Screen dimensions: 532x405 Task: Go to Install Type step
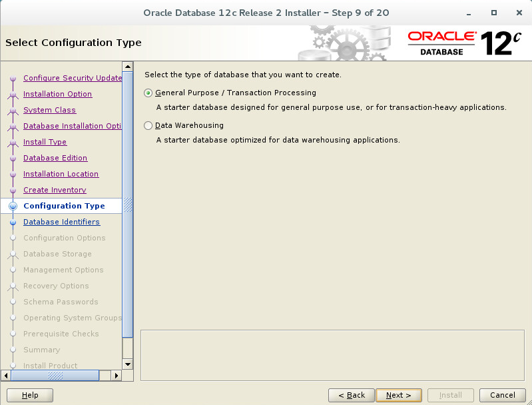pos(45,142)
